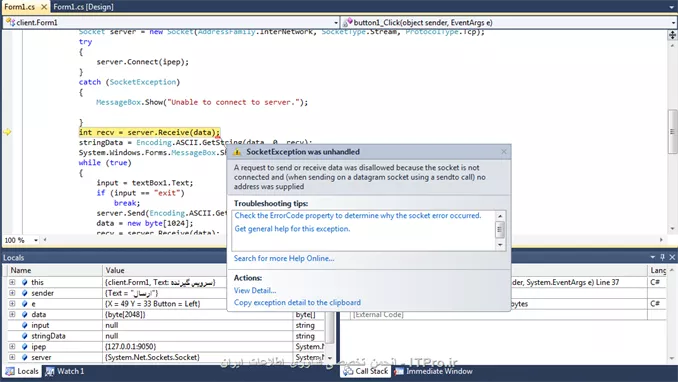678x382 pixels.
Task: Open the Form1.cs [Design] tab
Action: 83,7
